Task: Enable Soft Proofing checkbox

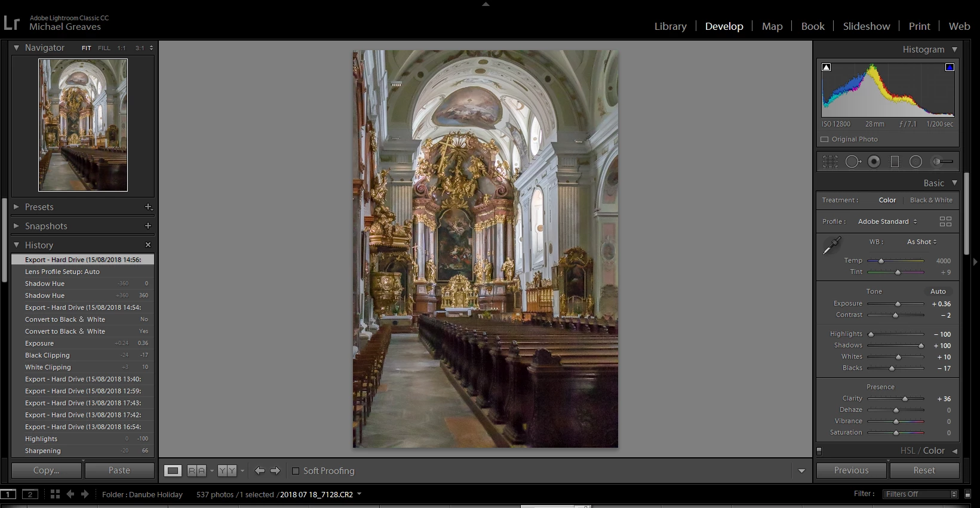Action: 295,470
